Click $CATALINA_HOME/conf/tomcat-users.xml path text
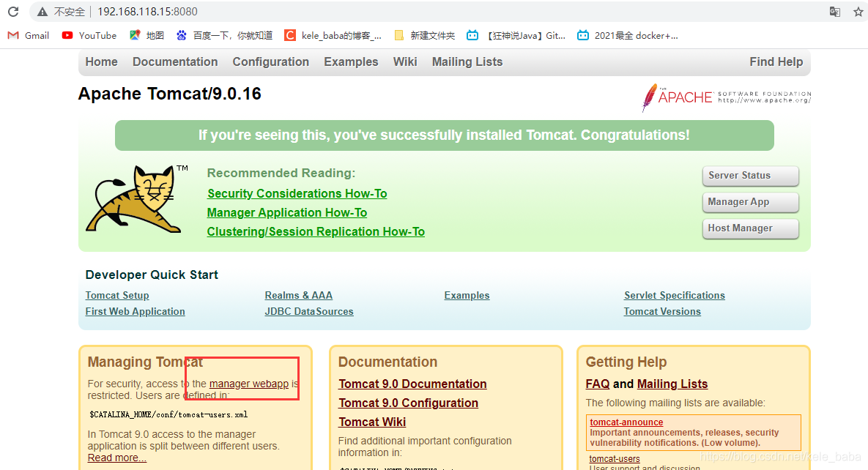 [x=168, y=414]
